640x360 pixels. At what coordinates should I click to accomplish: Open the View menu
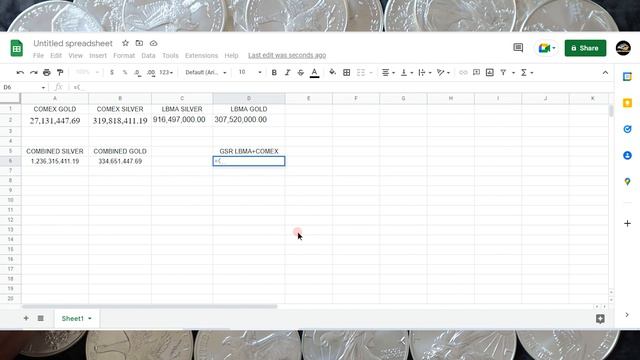[x=76, y=56]
